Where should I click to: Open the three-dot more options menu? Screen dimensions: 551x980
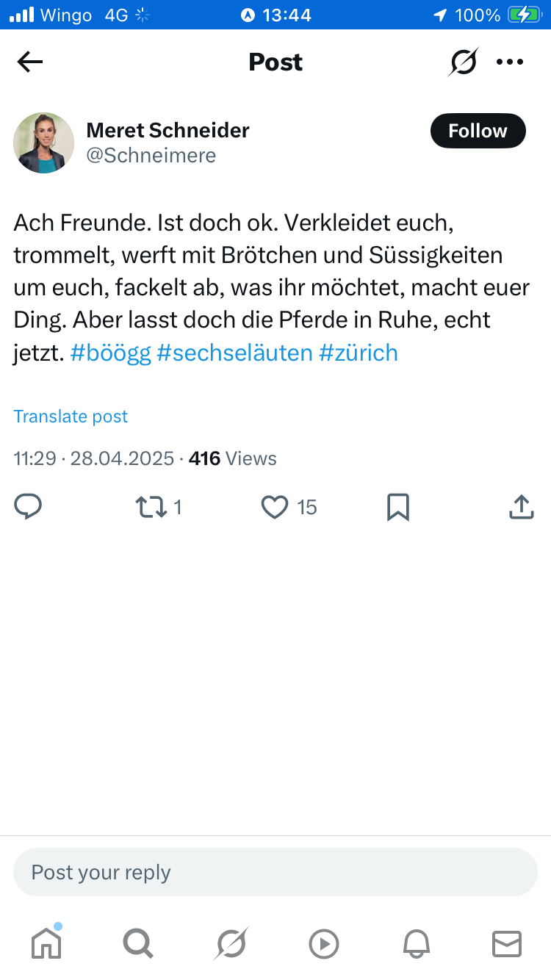point(510,62)
